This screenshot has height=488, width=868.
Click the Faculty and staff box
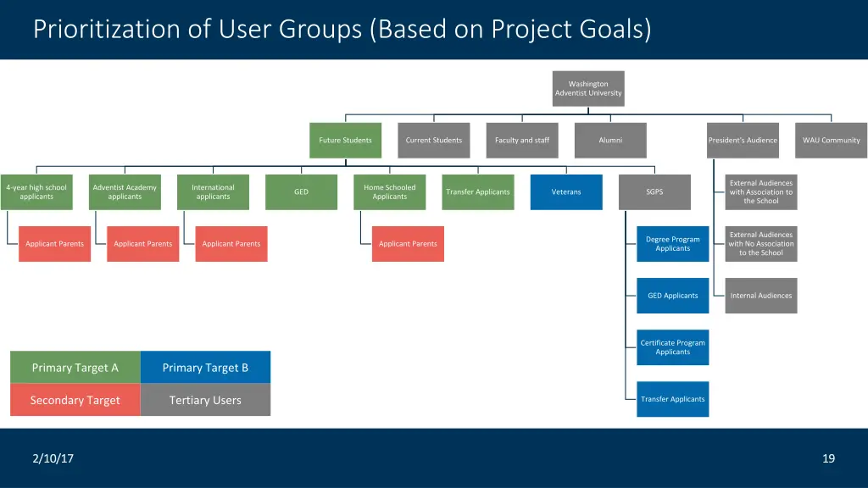click(x=522, y=140)
